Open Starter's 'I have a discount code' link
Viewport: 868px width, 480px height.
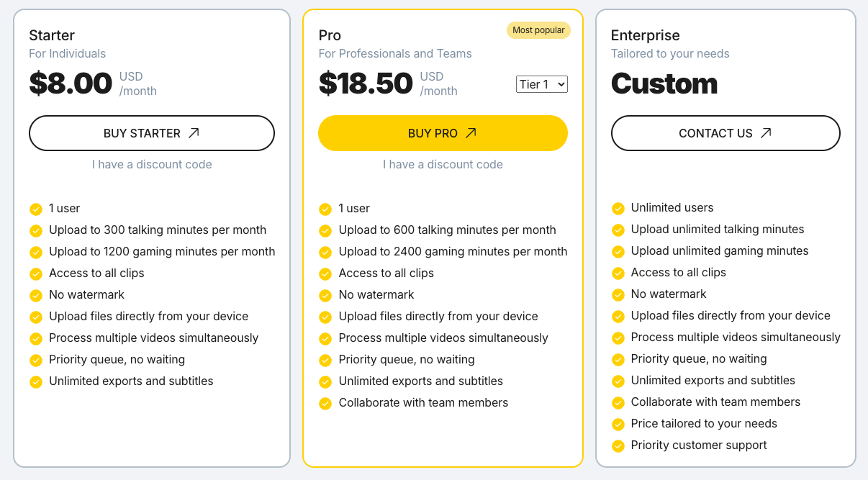coord(152,164)
